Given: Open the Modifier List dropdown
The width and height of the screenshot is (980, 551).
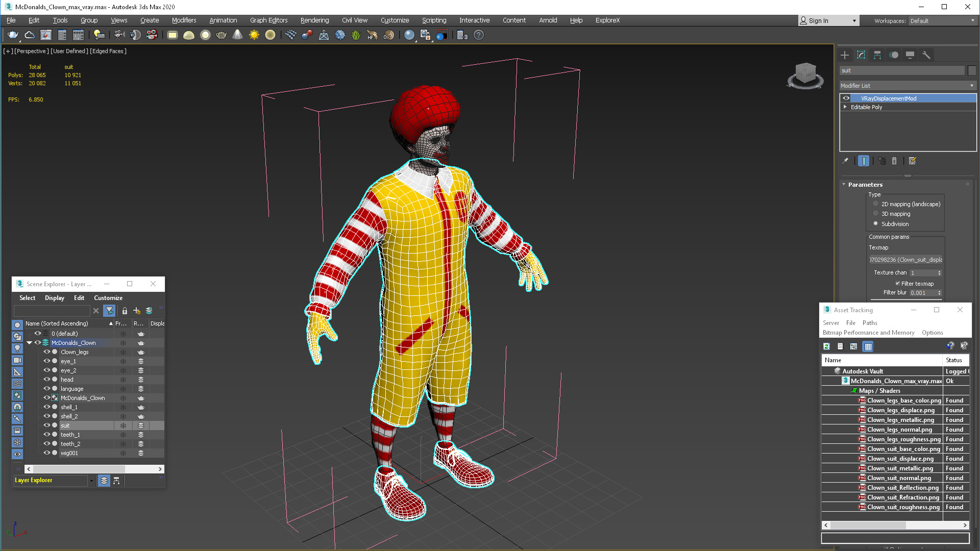Looking at the screenshot, I should tap(908, 86).
